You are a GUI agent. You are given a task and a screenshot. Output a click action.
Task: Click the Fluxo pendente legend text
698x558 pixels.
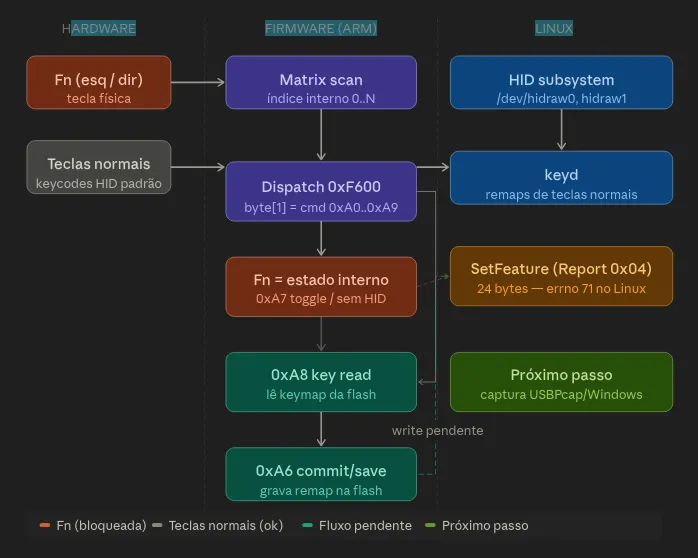point(365,525)
